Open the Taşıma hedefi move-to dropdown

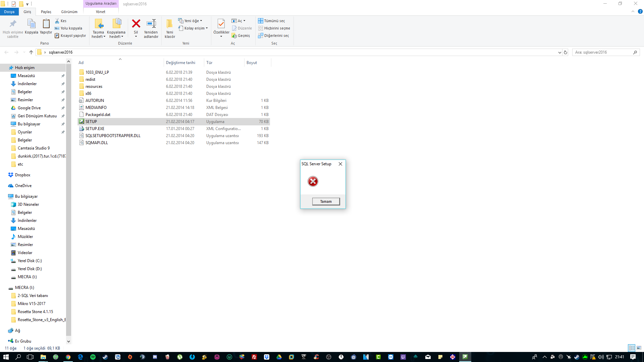point(98,28)
